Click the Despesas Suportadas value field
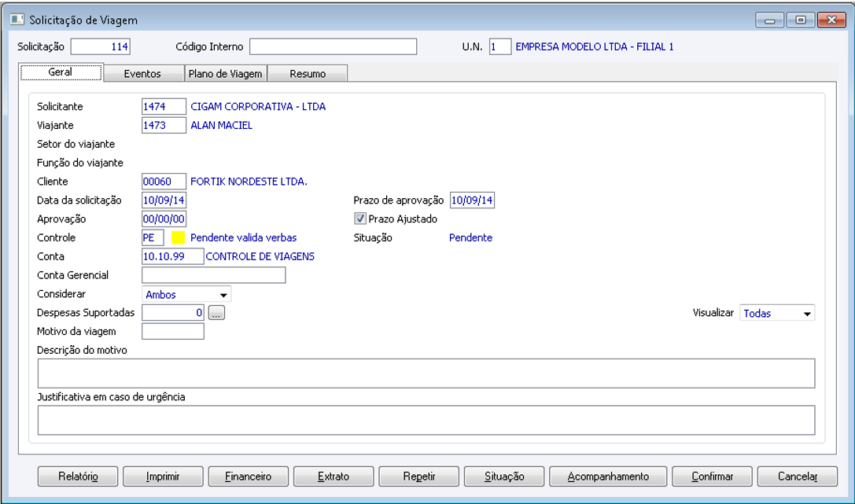 (x=173, y=313)
